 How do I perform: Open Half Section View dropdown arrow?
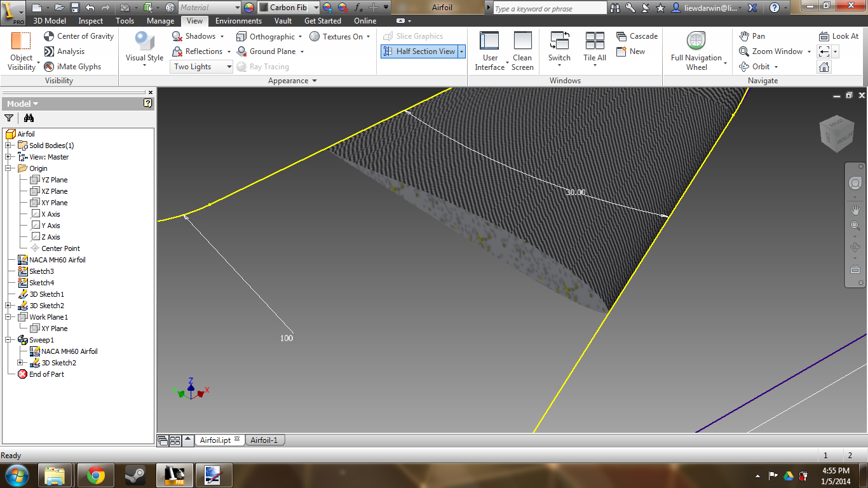(x=462, y=51)
